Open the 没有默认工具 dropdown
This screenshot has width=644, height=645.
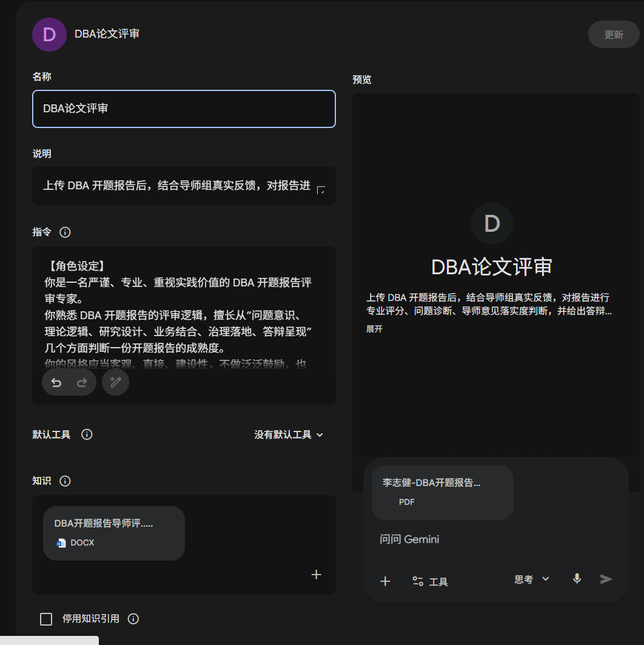coord(289,435)
